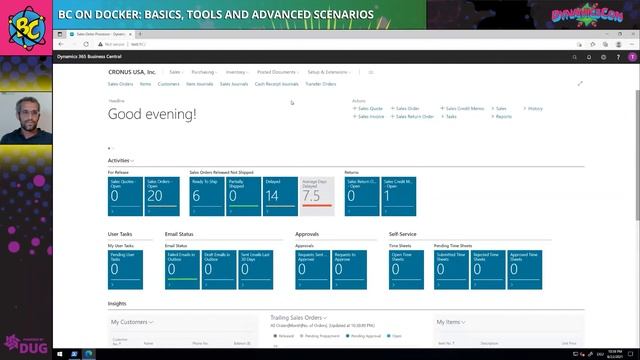640x360 pixels.
Task: Open the Windows notification center icon
Action: 631,354
